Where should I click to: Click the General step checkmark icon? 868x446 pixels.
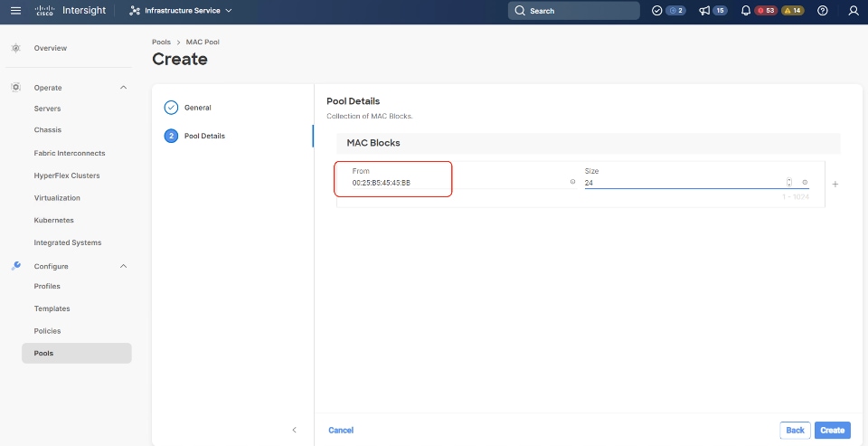tap(171, 108)
